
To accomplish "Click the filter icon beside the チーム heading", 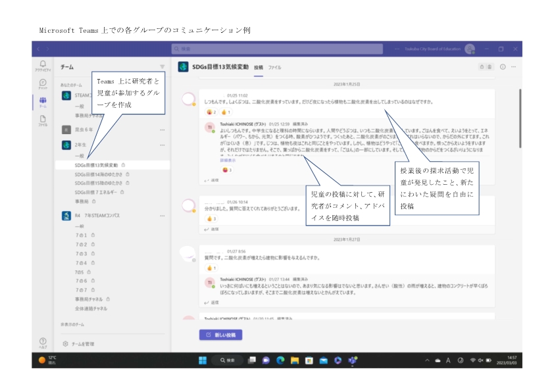I will [x=162, y=66].
